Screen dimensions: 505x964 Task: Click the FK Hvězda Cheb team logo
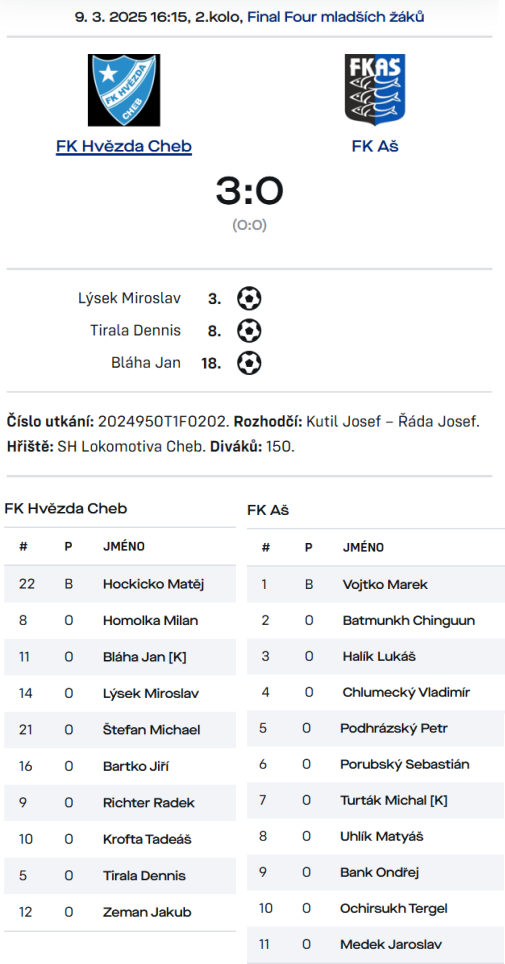coord(124,90)
